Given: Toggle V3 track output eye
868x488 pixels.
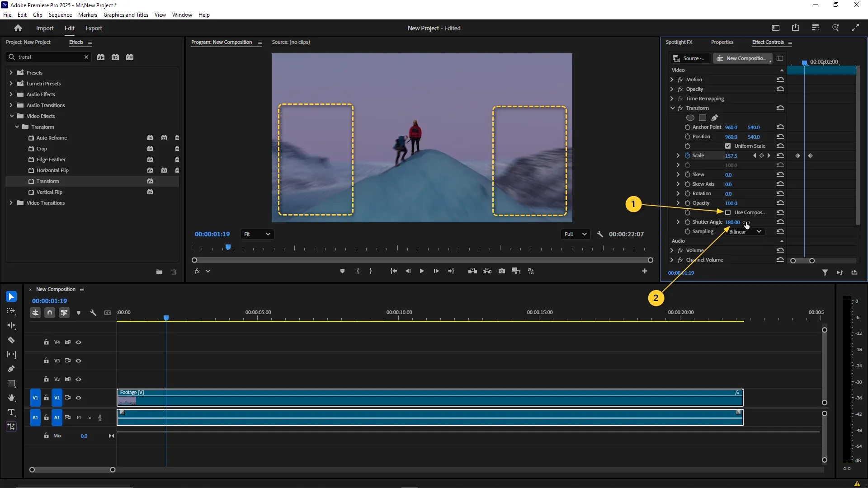Looking at the screenshot, I should click(x=79, y=361).
